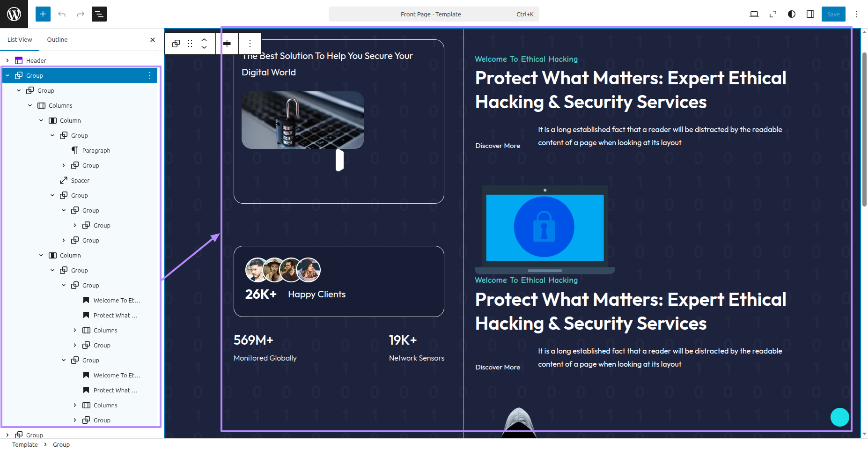Move the selected block down

[x=204, y=47]
